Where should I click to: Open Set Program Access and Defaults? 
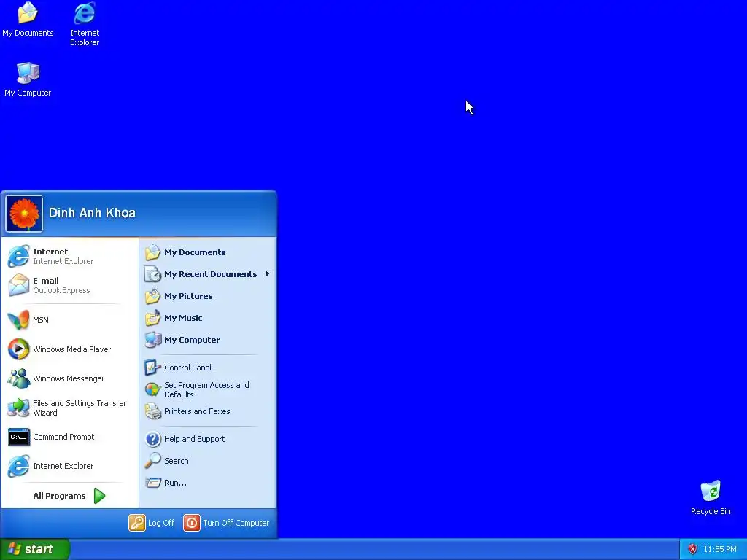tap(208, 389)
